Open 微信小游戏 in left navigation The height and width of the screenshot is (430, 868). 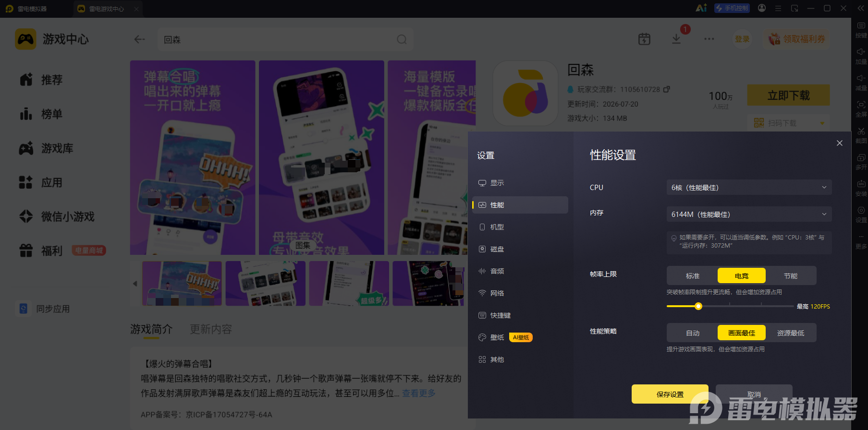[57, 216]
